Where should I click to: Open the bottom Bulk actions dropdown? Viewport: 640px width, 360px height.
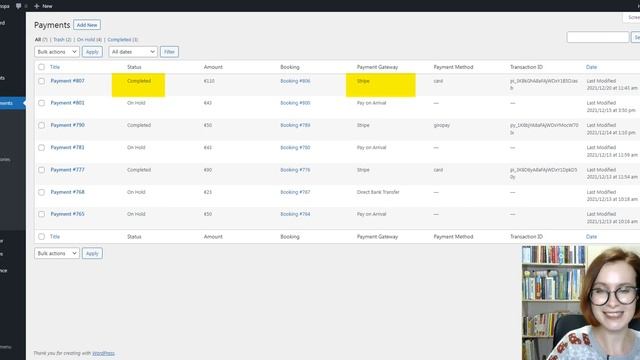click(x=57, y=253)
